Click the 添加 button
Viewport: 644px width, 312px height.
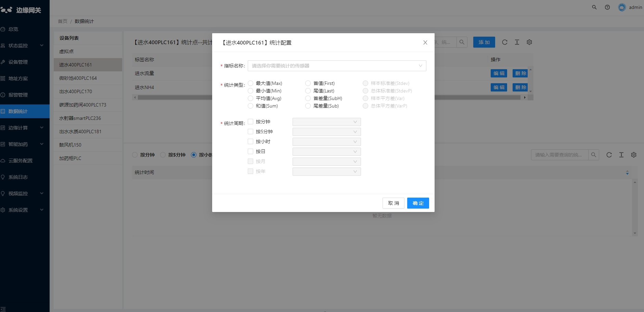tap(484, 42)
